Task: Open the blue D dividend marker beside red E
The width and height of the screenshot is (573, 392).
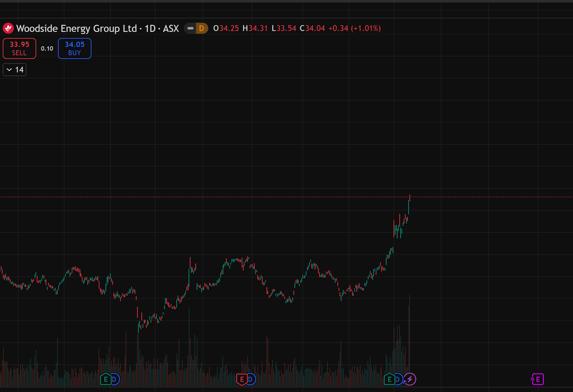Action: point(251,379)
